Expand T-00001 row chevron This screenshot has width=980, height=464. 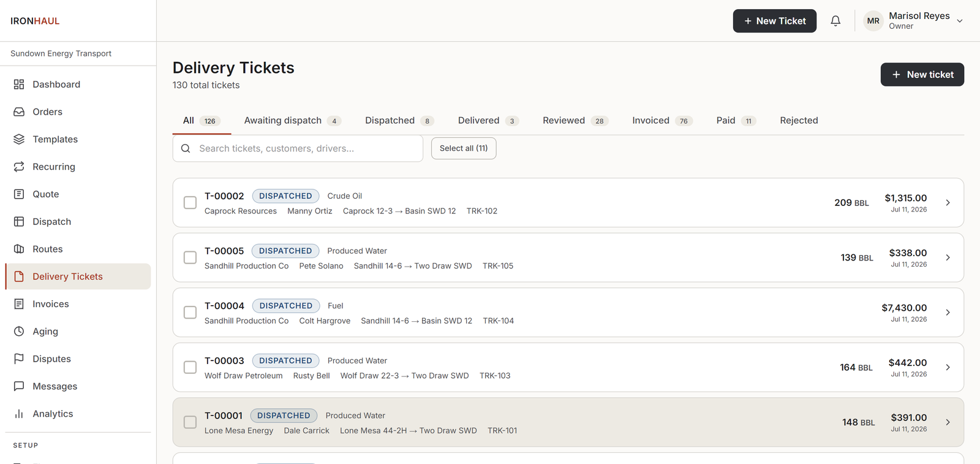948,422
